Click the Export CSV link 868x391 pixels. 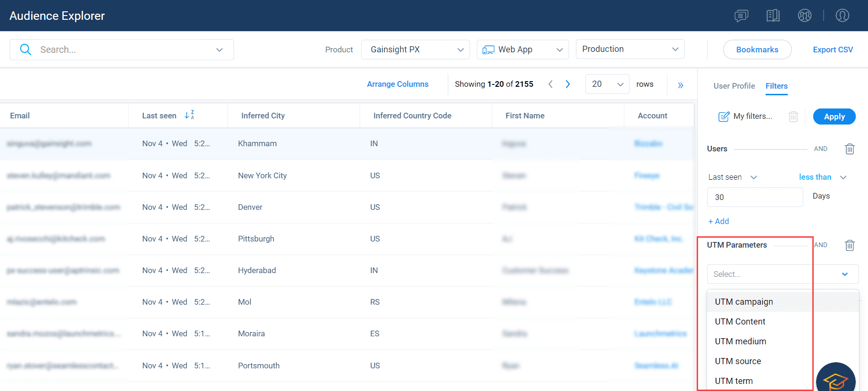coord(833,50)
